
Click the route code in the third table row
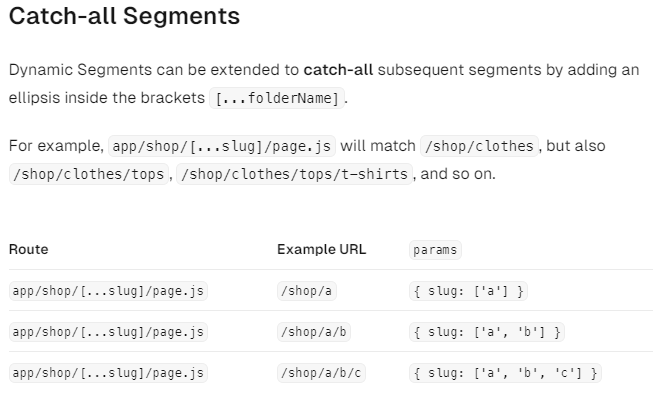point(108,373)
